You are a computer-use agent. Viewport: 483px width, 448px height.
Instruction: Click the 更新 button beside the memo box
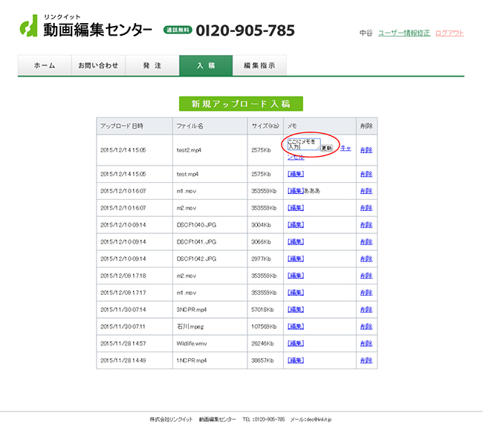pyautogui.click(x=326, y=148)
